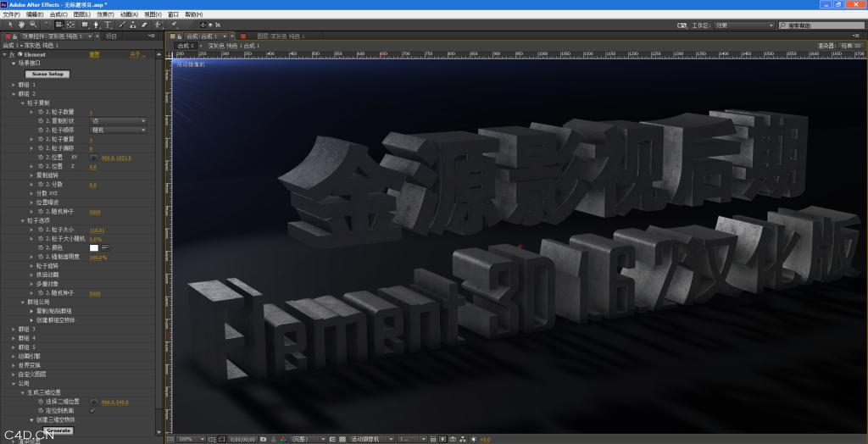Open the 工作区 workspace dropdown
This screenshot has height=444, width=868.
coord(743,25)
